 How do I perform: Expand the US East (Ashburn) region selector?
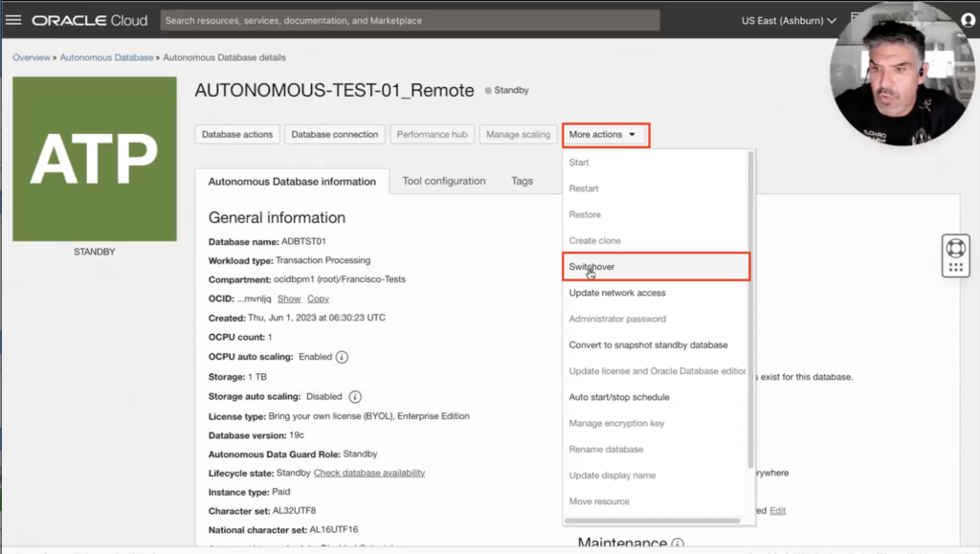[x=789, y=20]
